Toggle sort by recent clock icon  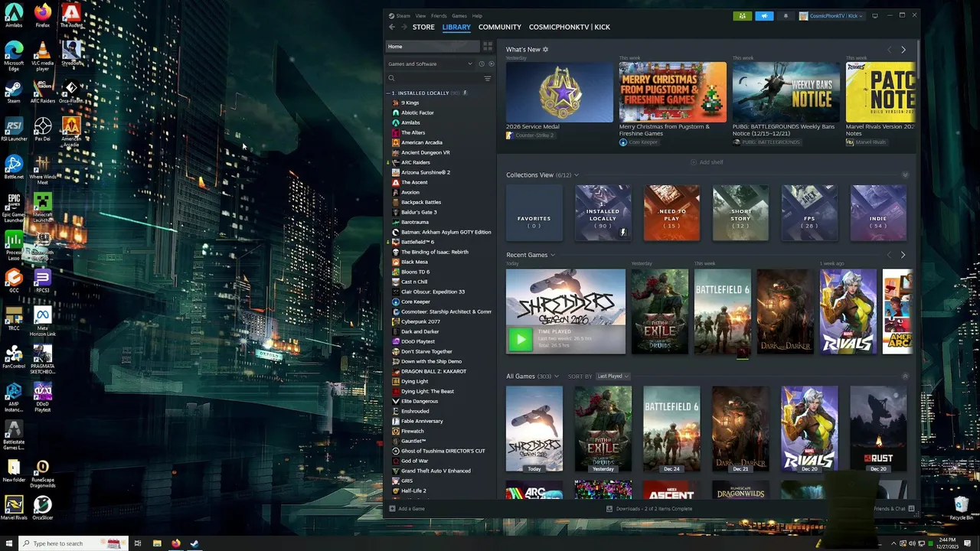pos(482,64)
